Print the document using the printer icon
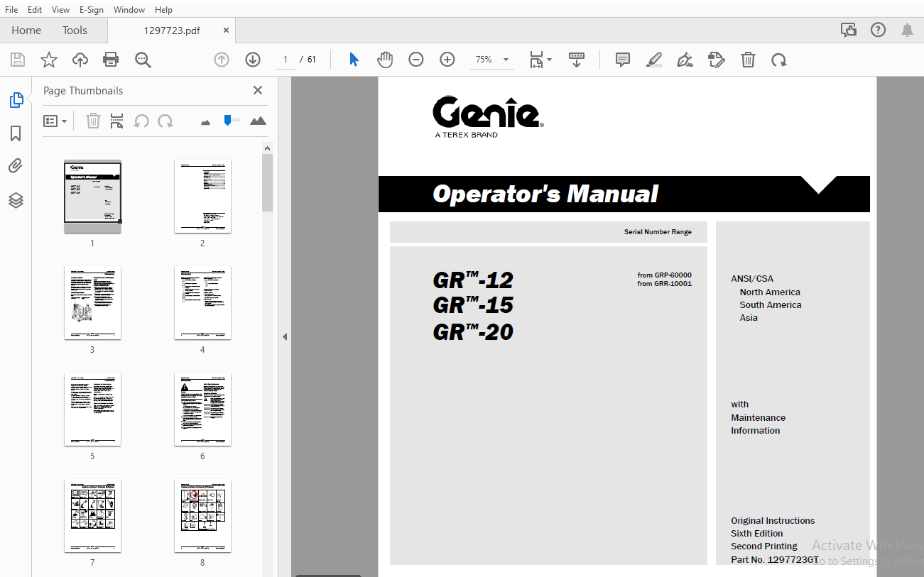 tap(111, 60)
